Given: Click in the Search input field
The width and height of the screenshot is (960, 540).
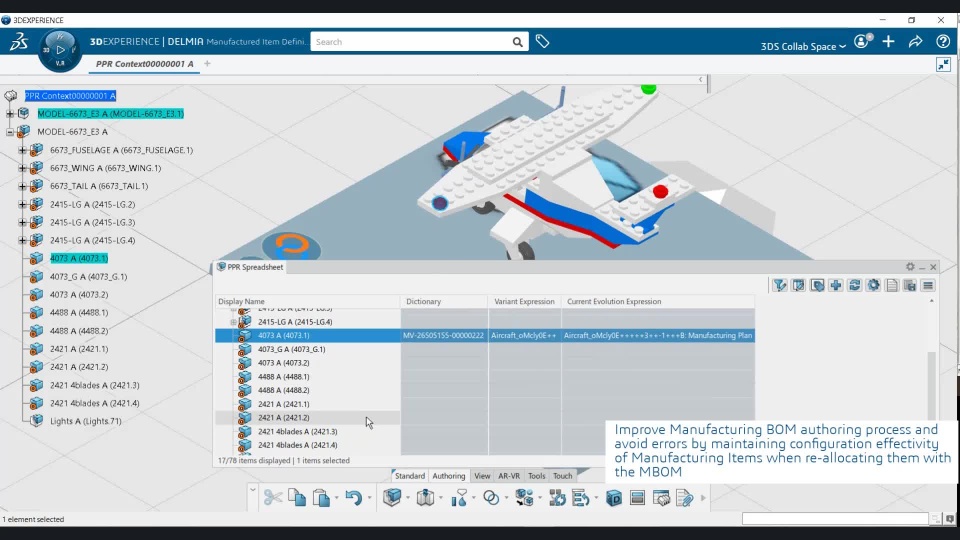Looking at the screenshot, I should coord(411,42).
